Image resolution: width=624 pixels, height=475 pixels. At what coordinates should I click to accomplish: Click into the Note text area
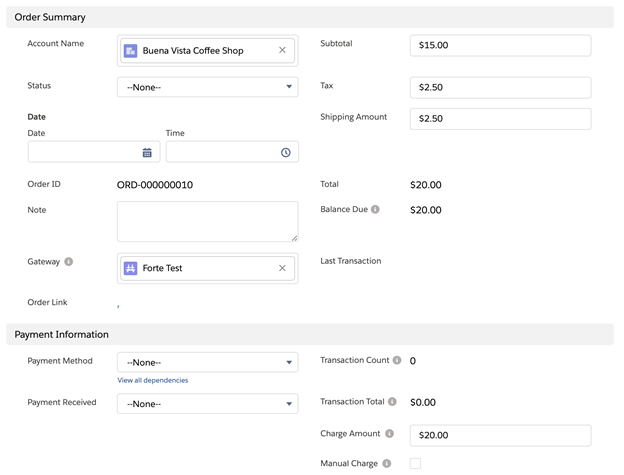tap(207, 221)
